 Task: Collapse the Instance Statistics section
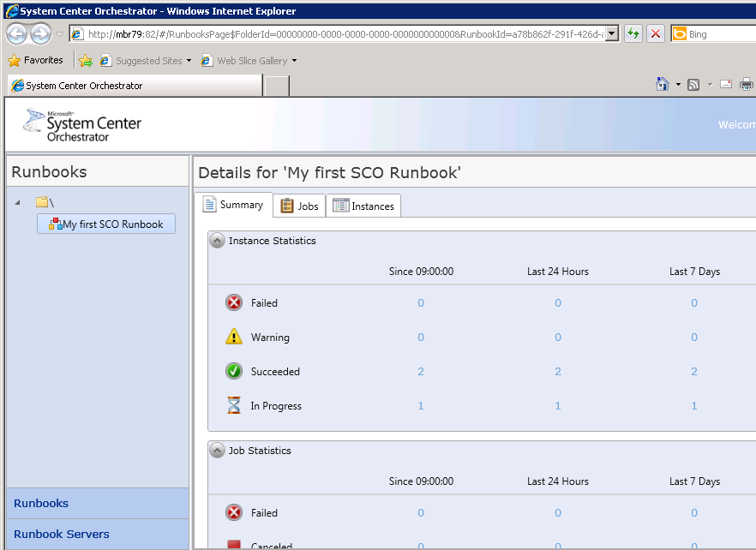pyautogui.click(x=218, y=241)
